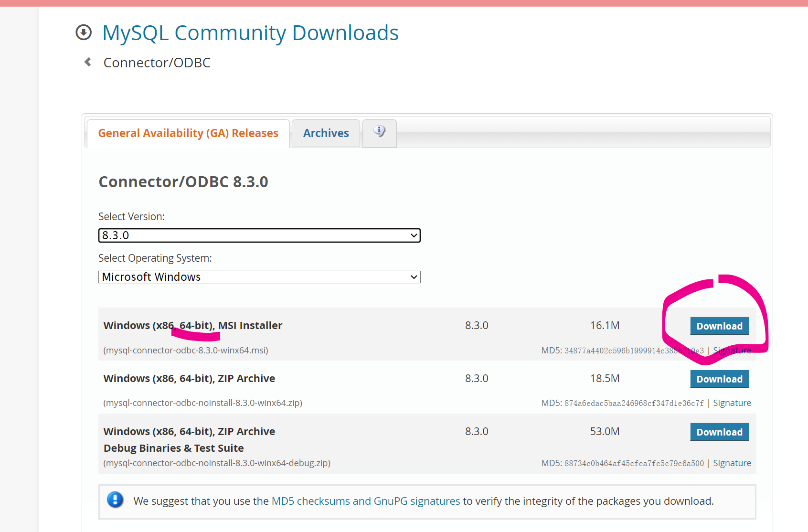
Task: Open MD5 checksums and GnuPG signatures link
Action: click(366, 501)
